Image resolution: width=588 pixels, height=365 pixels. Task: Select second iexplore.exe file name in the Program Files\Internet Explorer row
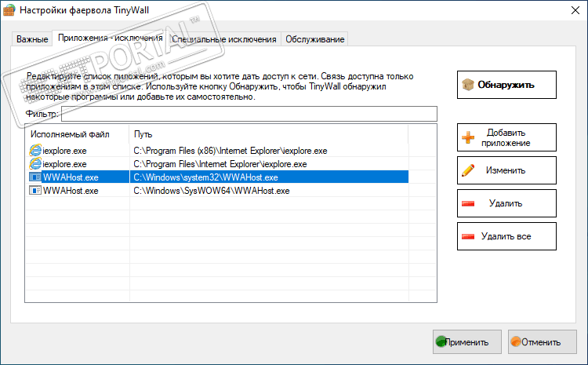click(x=64, y=164)
